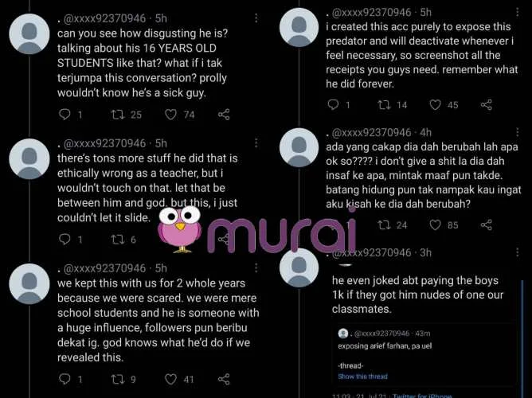Image resolution: width=532 pixels, height=398 pixels.
Task: Click share icon on "there's tons more stuff" tweet
Action: pyautogui.click(x=224, y=240)
